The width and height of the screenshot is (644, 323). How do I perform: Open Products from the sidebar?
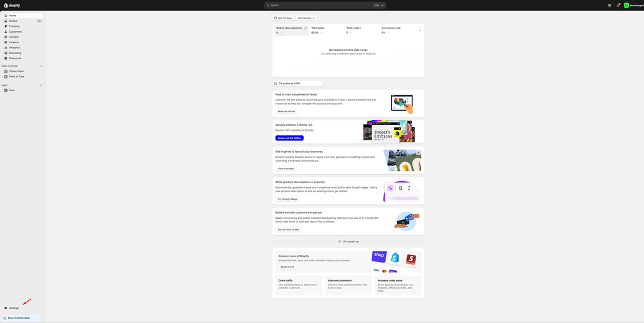14,26
